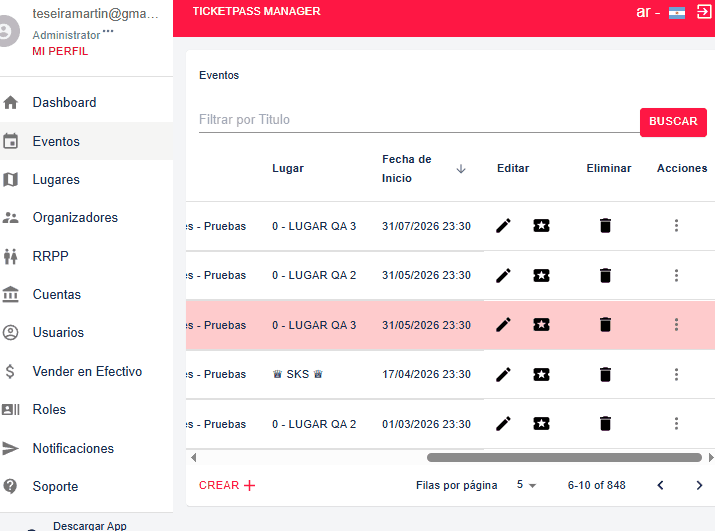Go to previous page of events
715x531 pixels.
coord(660,485)
